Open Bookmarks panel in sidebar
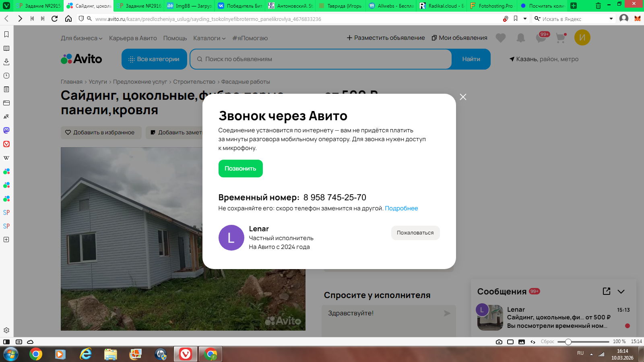The width and height of the screenshot is (644, 362). coord(6,35)
